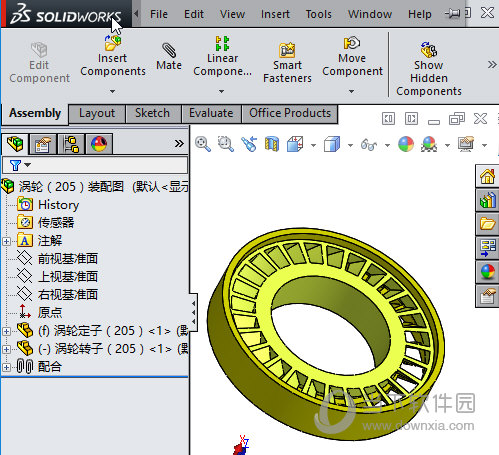The height and width of the screenshot is (455, 499).
Task: Open File Explorer folder task pane icon
Action: click(487, 224)
